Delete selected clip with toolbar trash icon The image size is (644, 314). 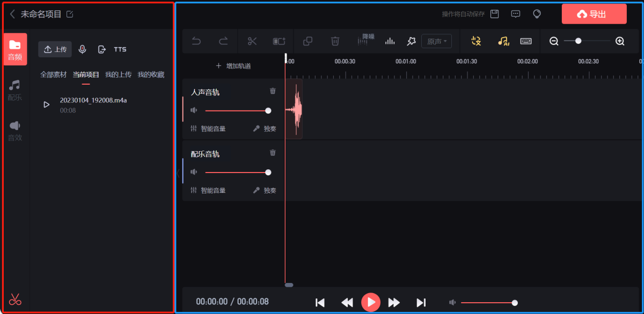pyautogui.click(x=335, y=41)
